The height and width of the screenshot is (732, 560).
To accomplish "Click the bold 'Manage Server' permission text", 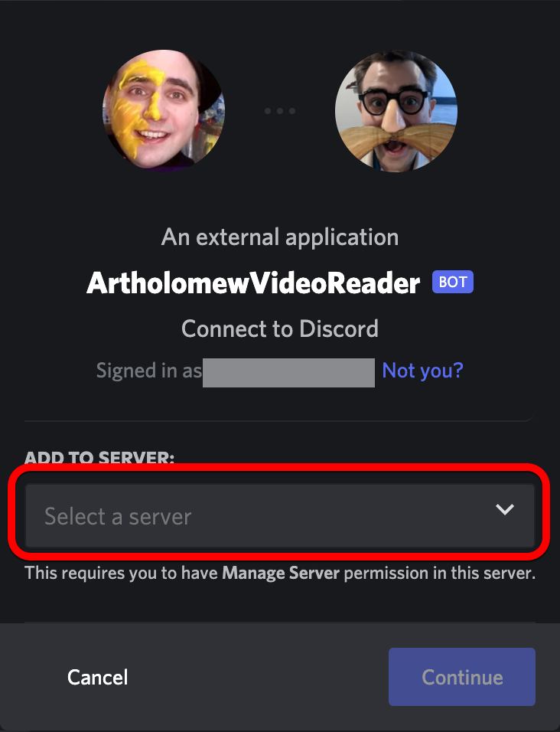I will click(281, 573).
